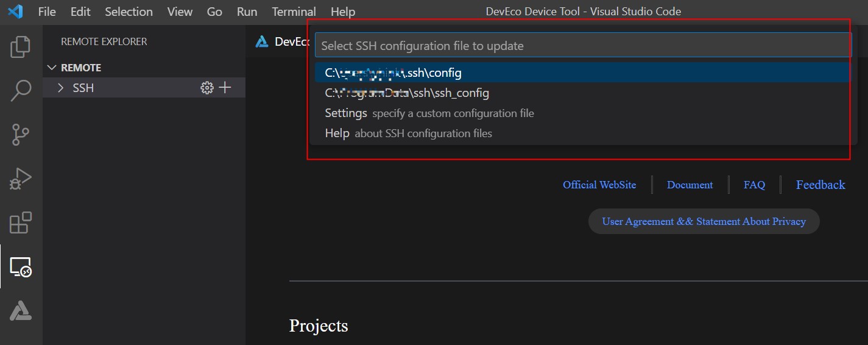
Task: Select Settings custom configuration file option
Action: [x=429, y=113]
